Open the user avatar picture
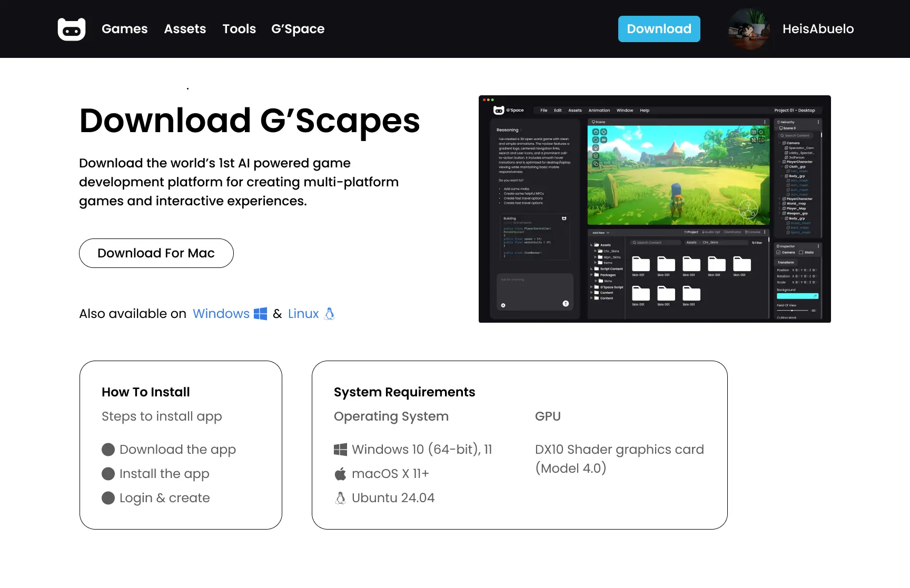Image resolution: width=910 pixels, height=588 pixels. 749,29
